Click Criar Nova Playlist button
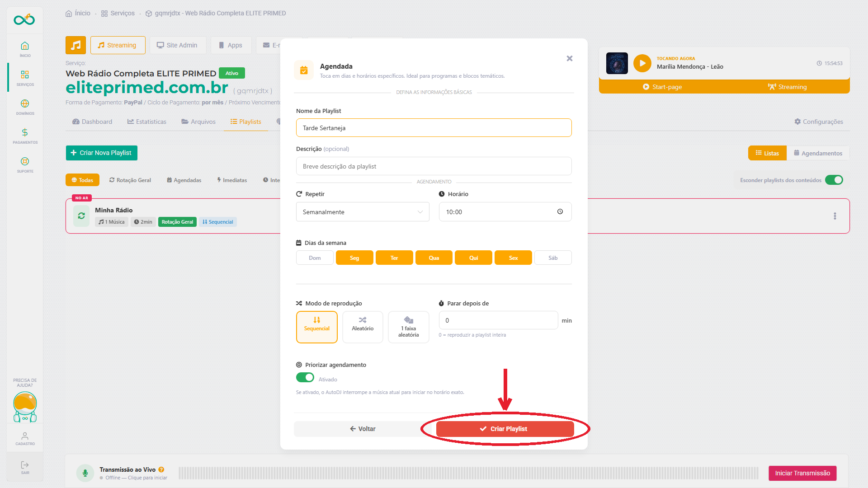868x488 pixels. pyautogui.click(x=102, y=153)
